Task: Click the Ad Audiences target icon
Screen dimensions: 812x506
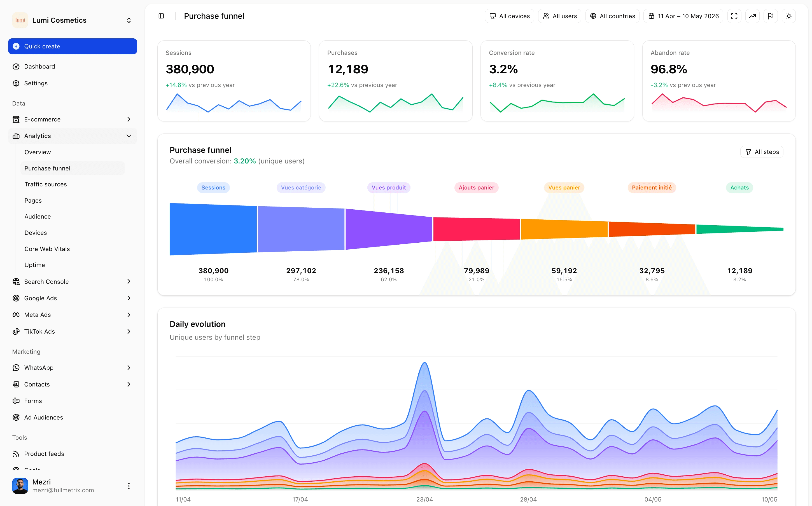Action: pyautogui.click(x=16, y=417)
